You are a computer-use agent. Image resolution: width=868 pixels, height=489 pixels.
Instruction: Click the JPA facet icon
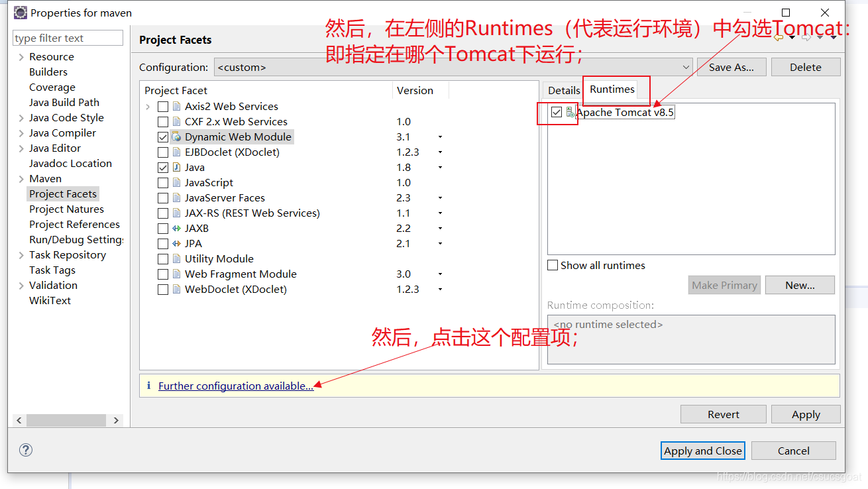[x=176, y=244]
